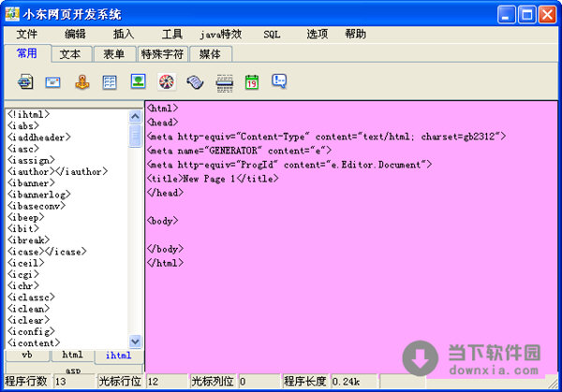
Task: Select <ibanner> in the tag list
Action: (x=31, y=183)
